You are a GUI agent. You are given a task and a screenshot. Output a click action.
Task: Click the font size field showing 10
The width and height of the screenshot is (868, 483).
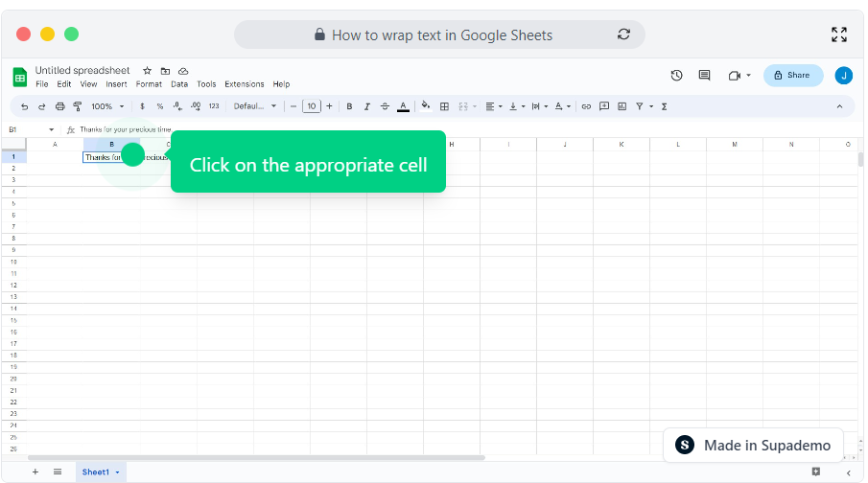point(312,106)
